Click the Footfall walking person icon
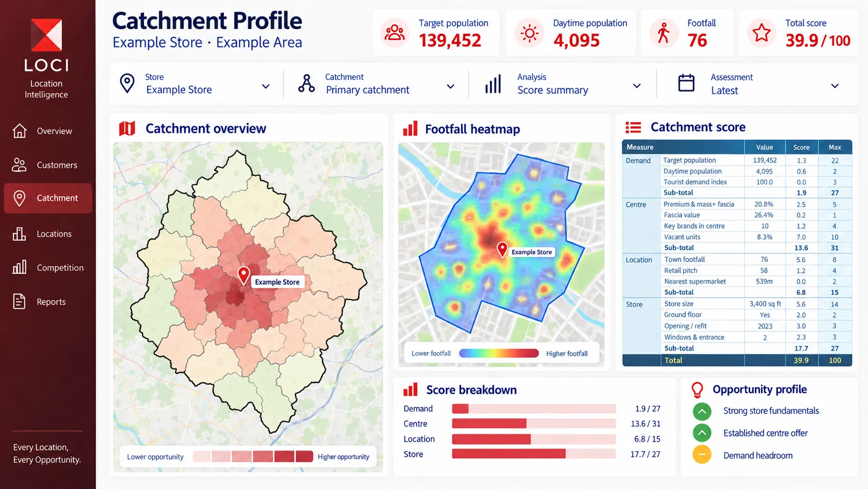Screen dimensions: 868x489 tap(663, 33)
